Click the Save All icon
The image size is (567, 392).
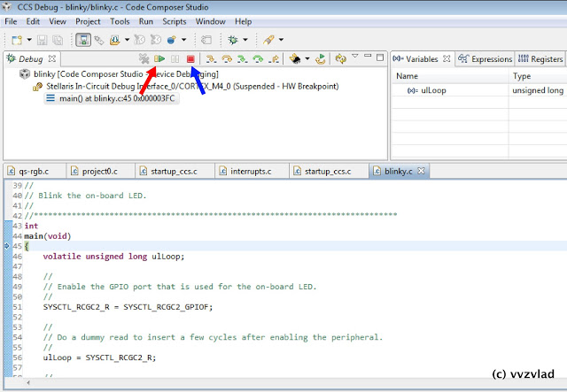(58, 40)
